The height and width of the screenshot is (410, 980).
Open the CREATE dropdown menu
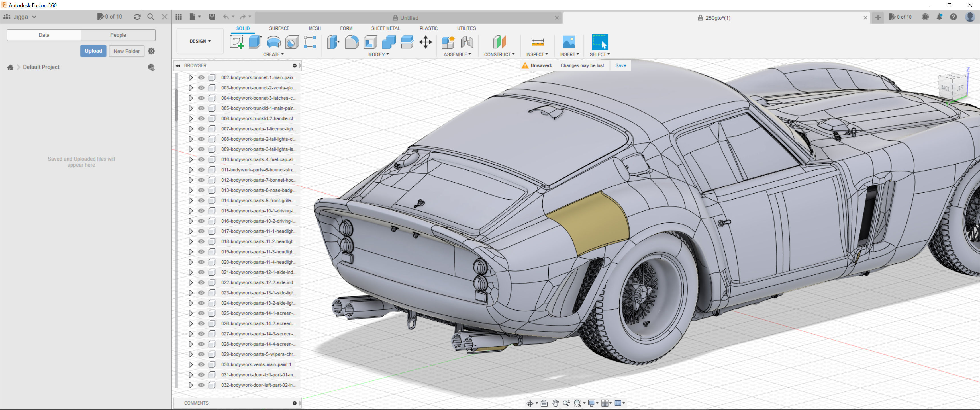273,54
